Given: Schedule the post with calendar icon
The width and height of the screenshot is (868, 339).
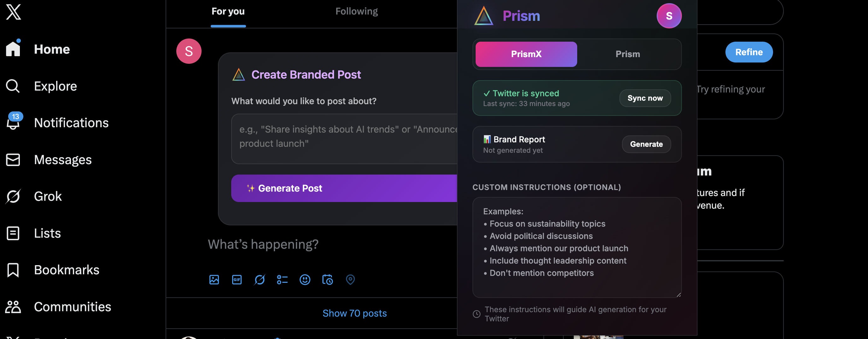Looking at the screenshot, I should [x=327, y=280].
